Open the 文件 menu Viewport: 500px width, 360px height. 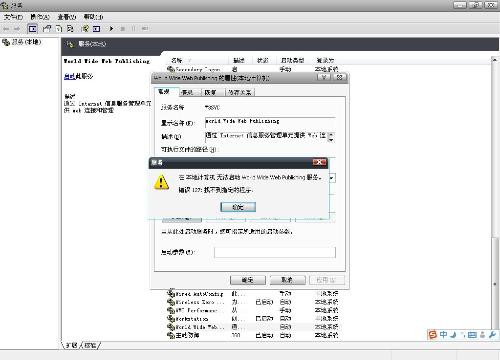tap(13, 17)
